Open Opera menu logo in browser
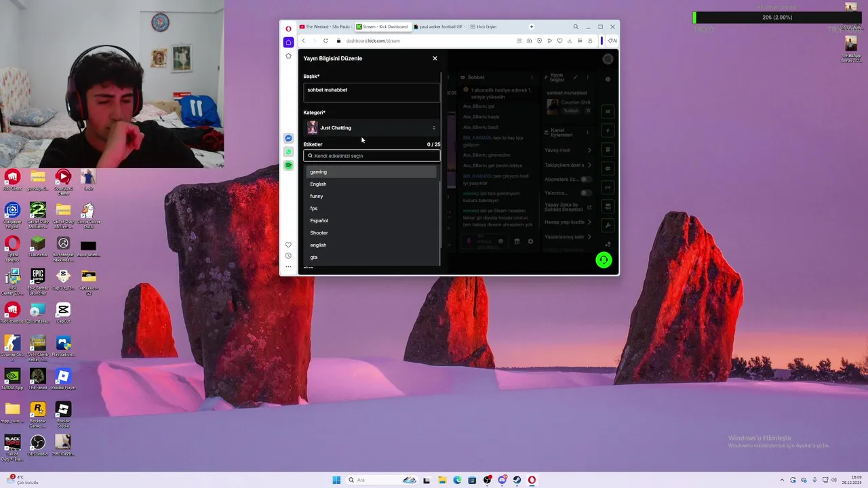This screenshot has height=488, width=868. [288, 28]
